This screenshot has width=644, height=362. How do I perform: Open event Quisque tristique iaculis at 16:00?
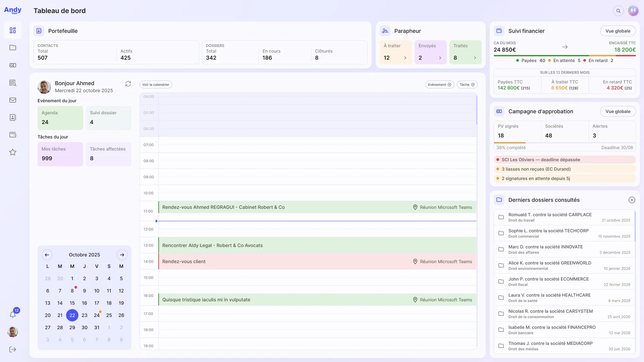pos(317,300)
